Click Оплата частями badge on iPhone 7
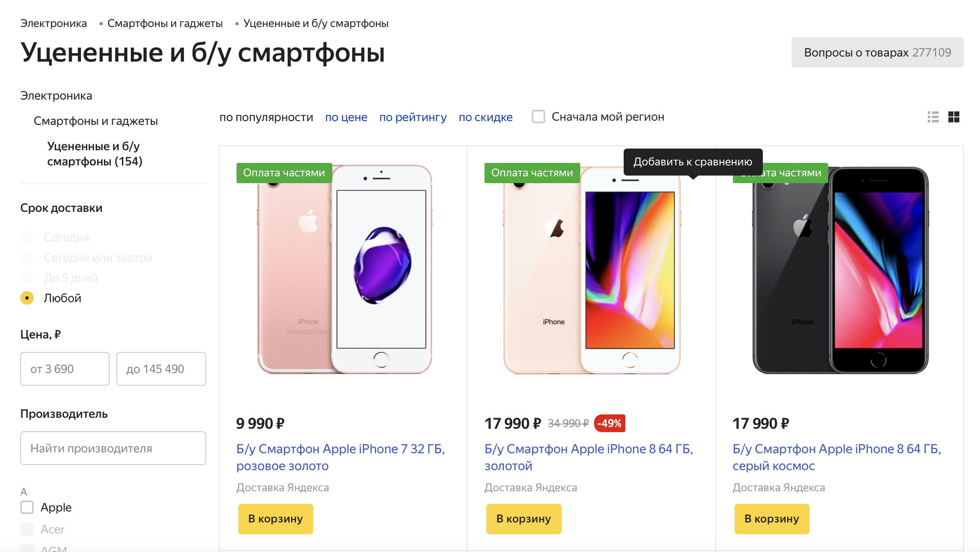 pos(284,173)
